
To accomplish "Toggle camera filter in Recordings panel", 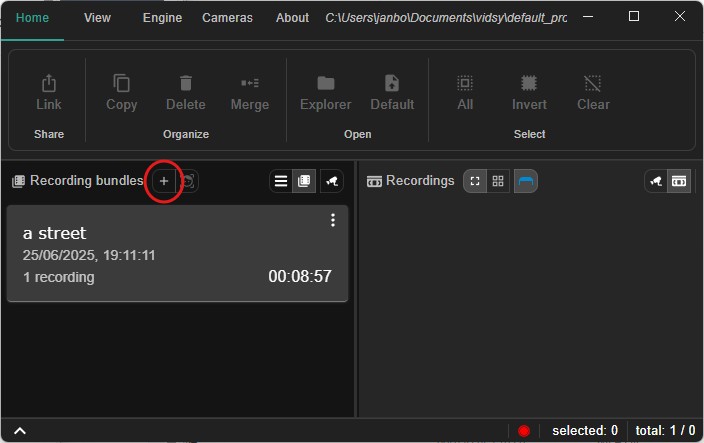I will [656, 181].
